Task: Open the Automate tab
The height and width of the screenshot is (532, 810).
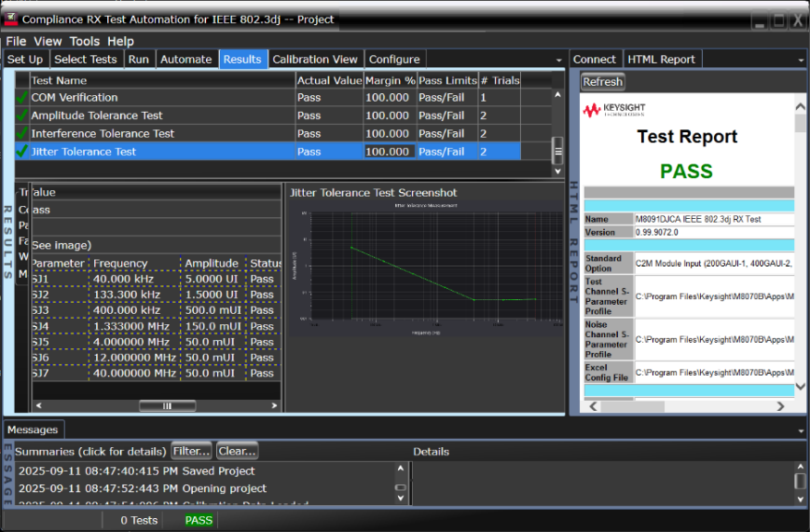Action: coord(186,59)
